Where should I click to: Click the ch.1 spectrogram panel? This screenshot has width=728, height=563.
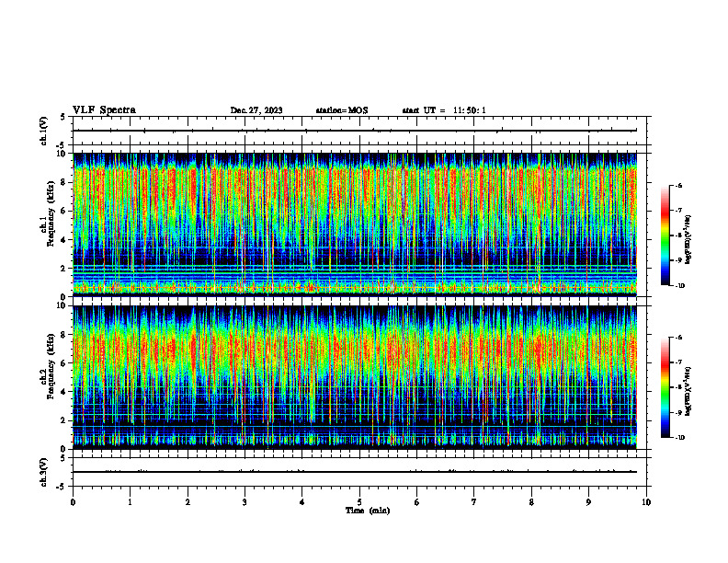355,224
